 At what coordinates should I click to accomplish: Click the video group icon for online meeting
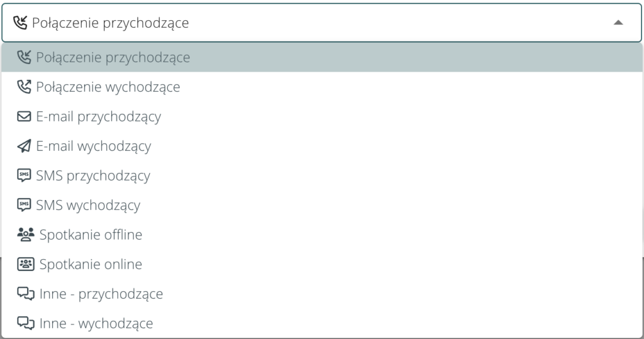(x=25, y=265)
